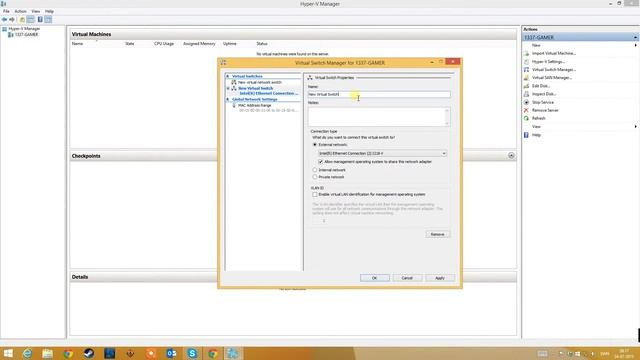Image resolution: width=640 pixels, height=360 pixels.
Task: Open the Help menu in menu bar
Action: [49, 11]
